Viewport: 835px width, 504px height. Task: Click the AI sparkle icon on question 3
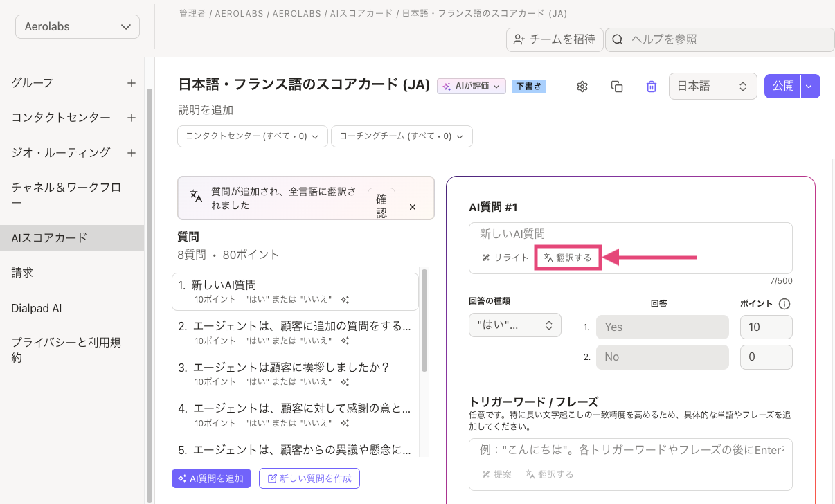point(345,381)
